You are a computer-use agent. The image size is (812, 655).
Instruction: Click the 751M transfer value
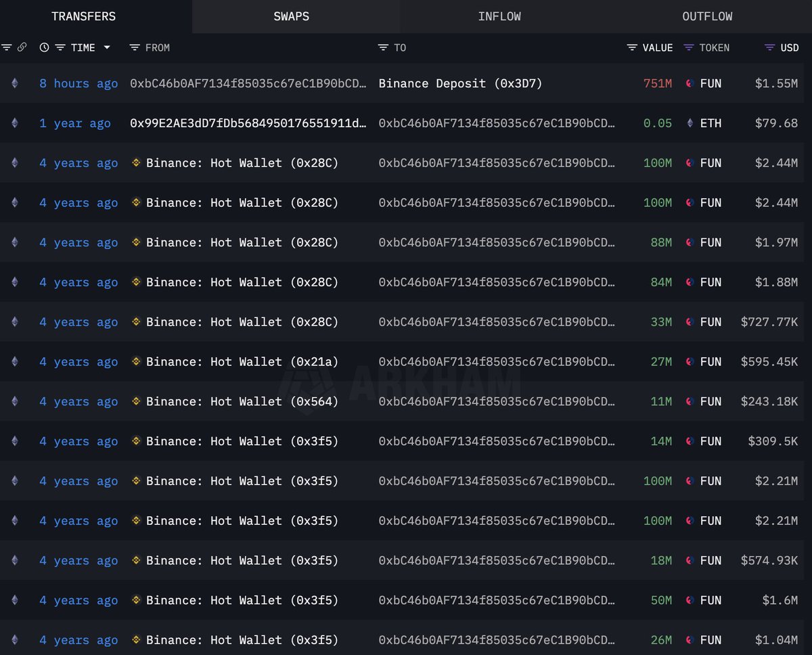[x=658, y=83]
